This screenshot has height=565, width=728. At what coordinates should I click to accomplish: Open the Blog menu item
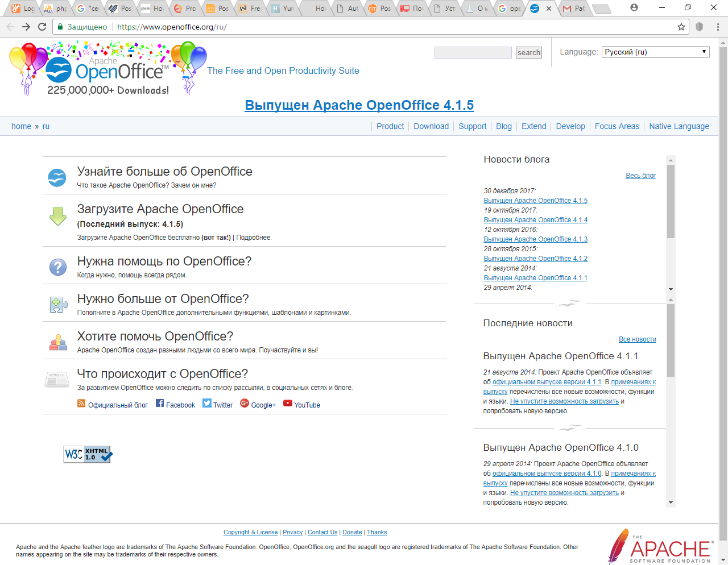(504, 126)
